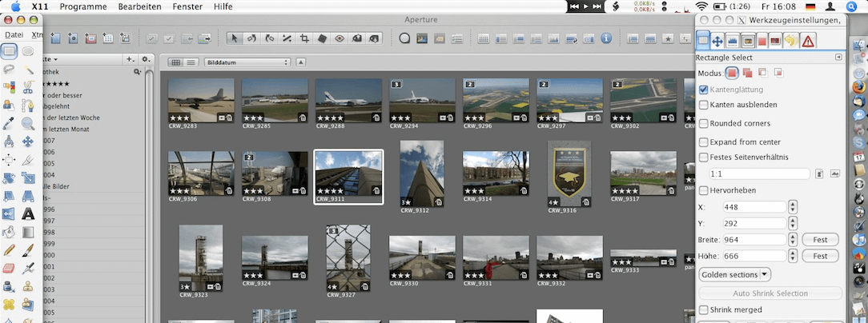Open the Bilddatum sort dropdown
The width and height of the screenshot is (868, 323).
[x=247, y=62]
